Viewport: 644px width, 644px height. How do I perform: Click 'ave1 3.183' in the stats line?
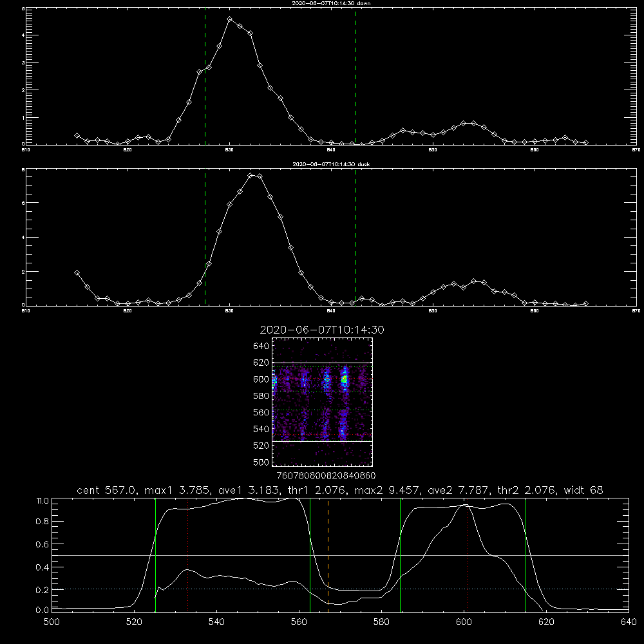click(x=248, y=490)
